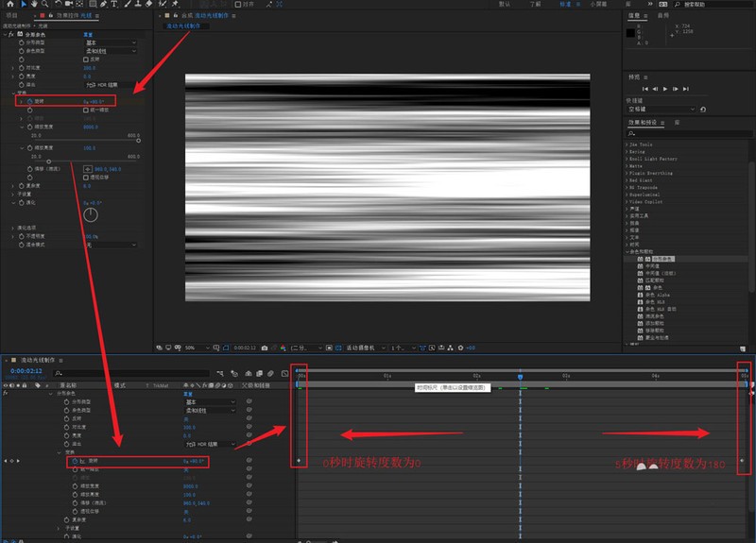Click the Play button in the 预览 panel
The image size is (756, 543).
pos(665,89)
